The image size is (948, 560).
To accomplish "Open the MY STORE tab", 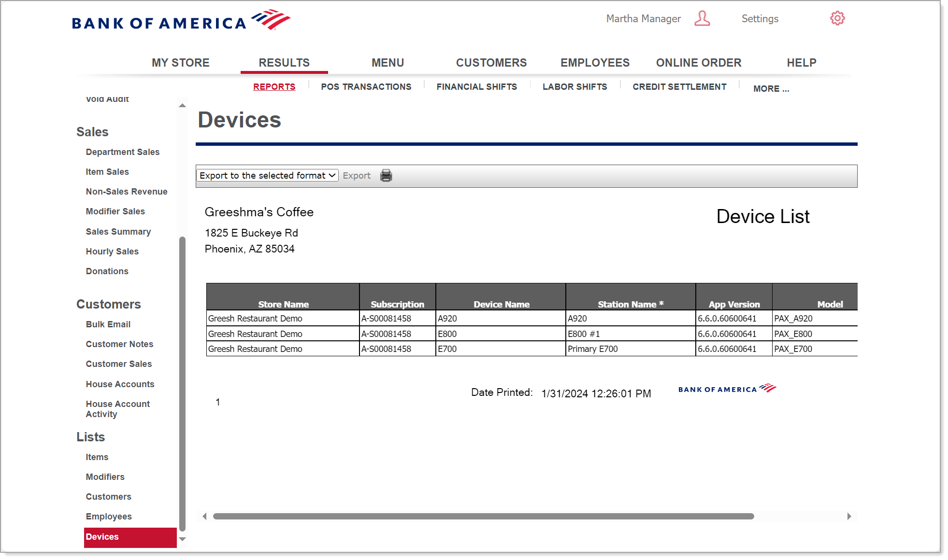I will click(181, 63).
